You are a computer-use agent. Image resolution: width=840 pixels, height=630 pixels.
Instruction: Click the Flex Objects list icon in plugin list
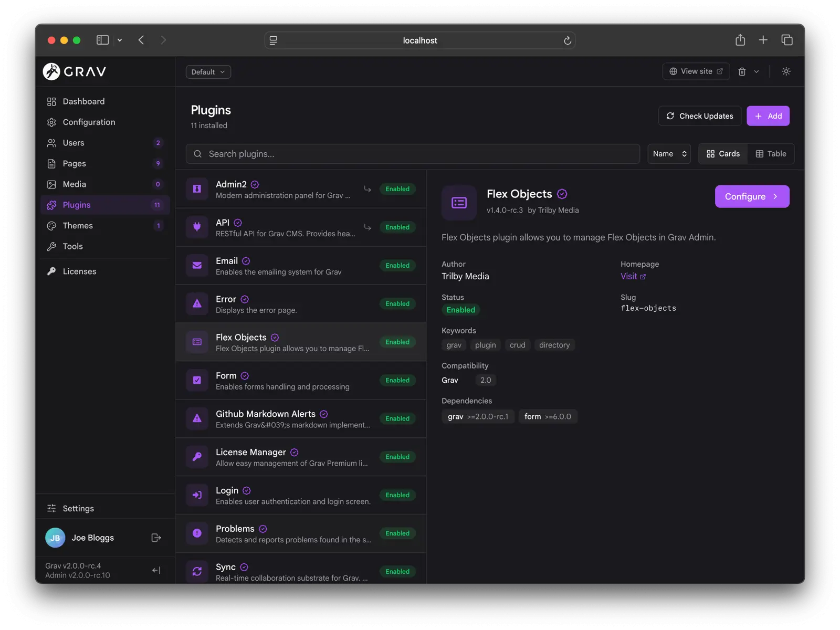pyautogui.click(x=197, y=342)
